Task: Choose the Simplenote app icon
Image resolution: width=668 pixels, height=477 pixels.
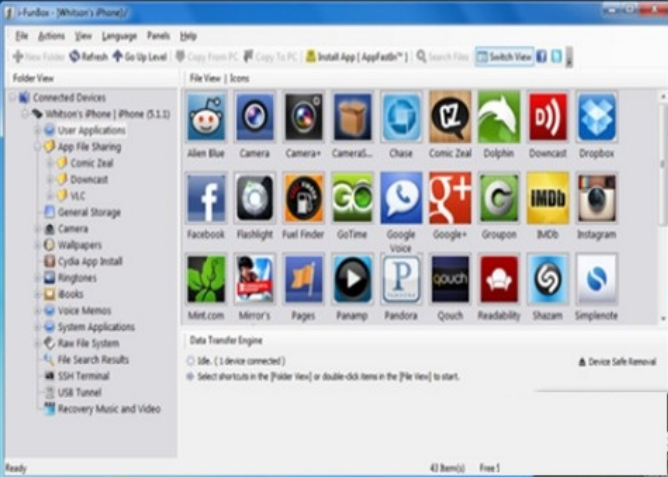Action: 596,279
